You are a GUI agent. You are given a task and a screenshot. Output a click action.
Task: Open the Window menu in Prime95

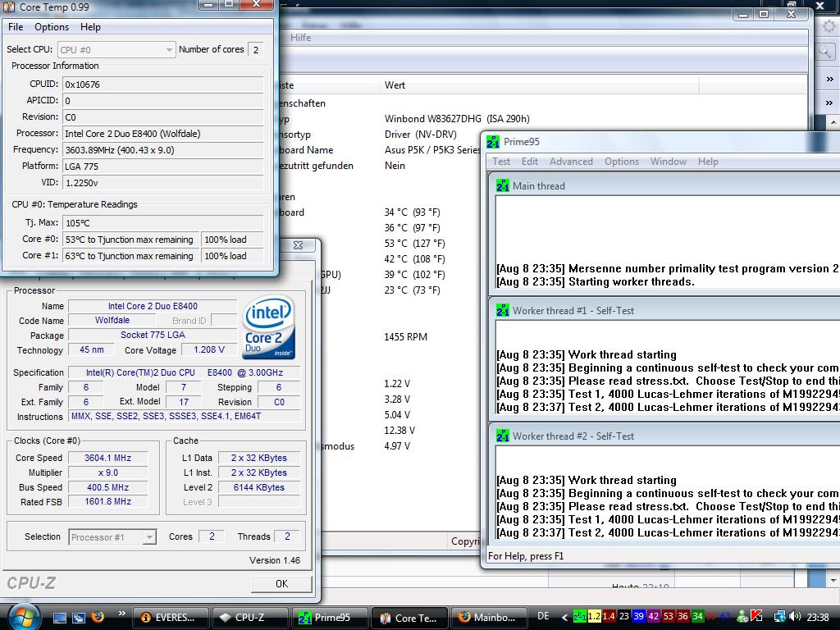tap(668, 162)
